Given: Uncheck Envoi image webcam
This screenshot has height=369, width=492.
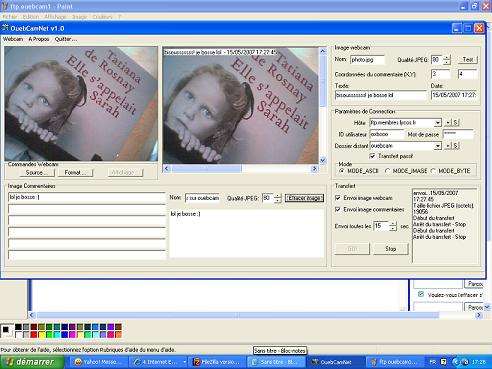Looking at the screenshot, I should click(337, 198).
